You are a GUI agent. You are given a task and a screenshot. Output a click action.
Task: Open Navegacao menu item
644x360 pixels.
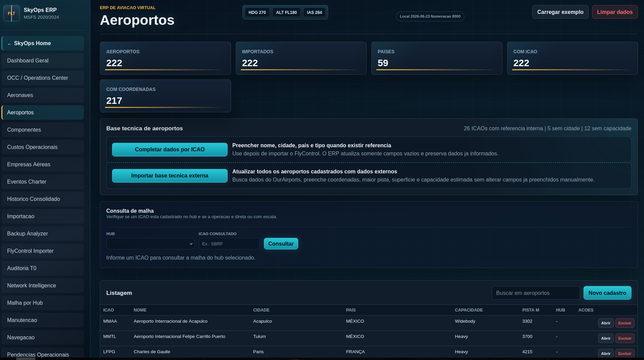pos(43,338)
